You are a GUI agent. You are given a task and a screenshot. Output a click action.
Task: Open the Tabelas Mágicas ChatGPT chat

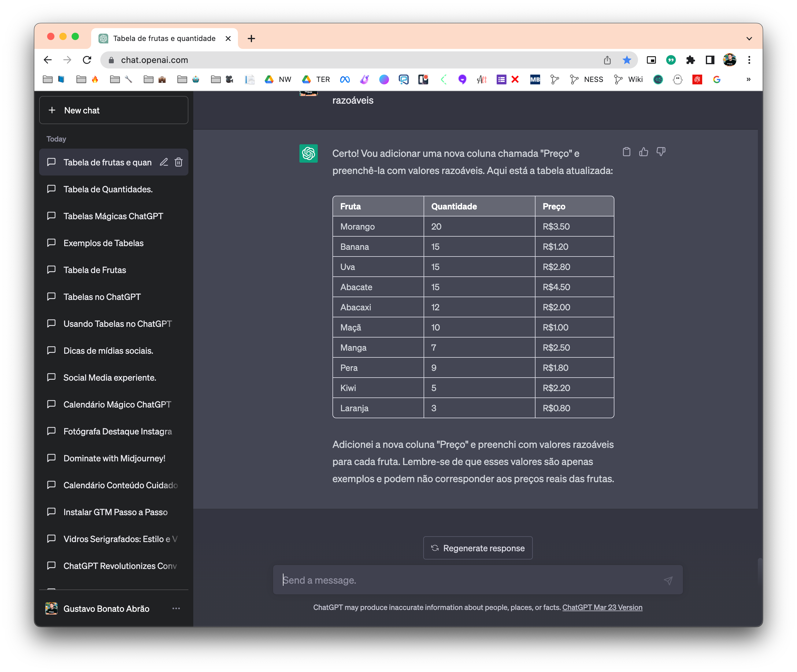[113, 216]
